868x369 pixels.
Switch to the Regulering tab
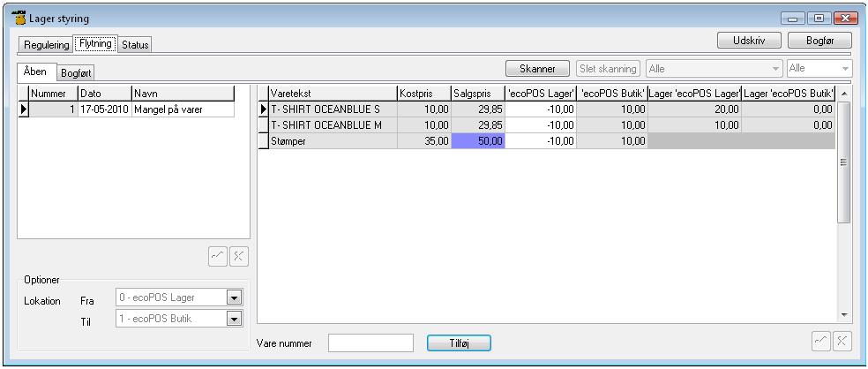pyautogui.click(x=46, y=45)
